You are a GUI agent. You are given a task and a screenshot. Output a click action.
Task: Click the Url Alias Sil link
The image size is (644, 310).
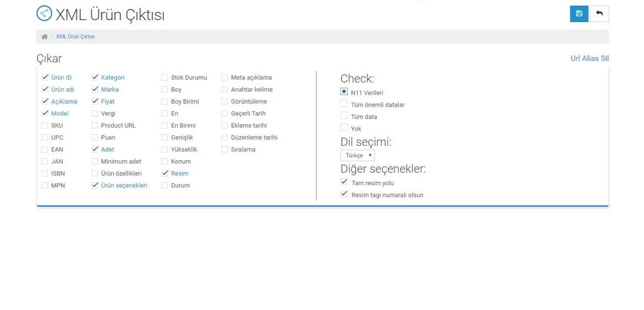589,58
